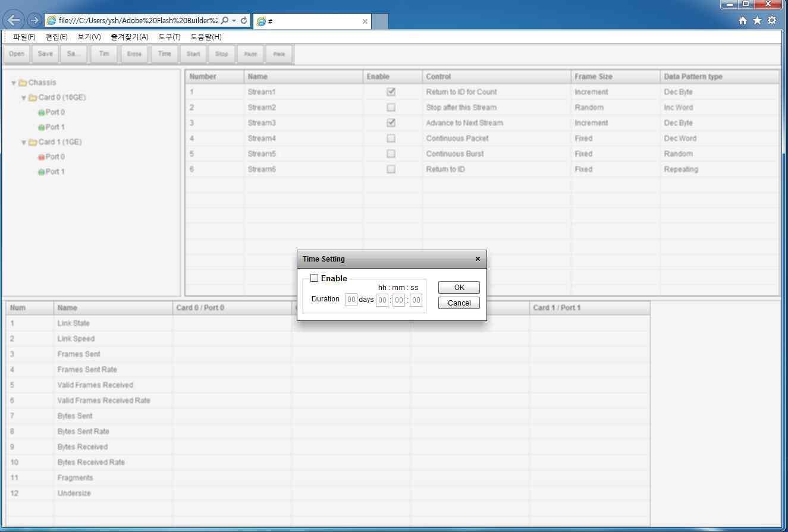Toggle Enable checkbox for Stream4
The width and height of the screenshot is (788, 532).
(x=391, y=138)
